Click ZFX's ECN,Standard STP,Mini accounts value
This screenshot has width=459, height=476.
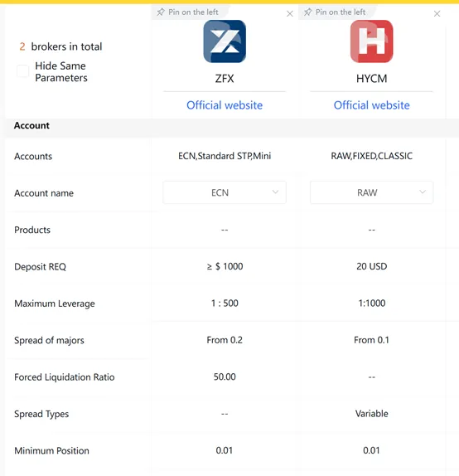tap(225, 156)
